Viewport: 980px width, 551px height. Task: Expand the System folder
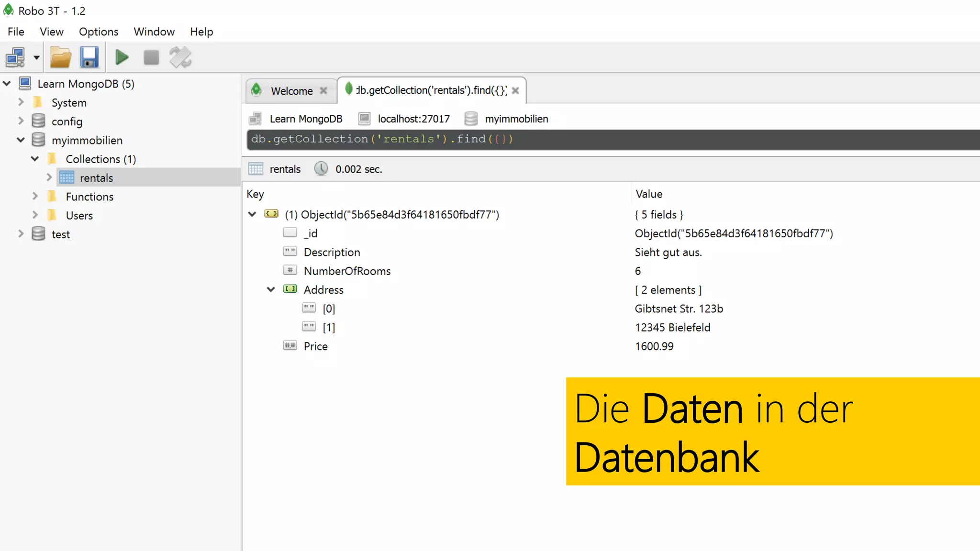[21, 102]
